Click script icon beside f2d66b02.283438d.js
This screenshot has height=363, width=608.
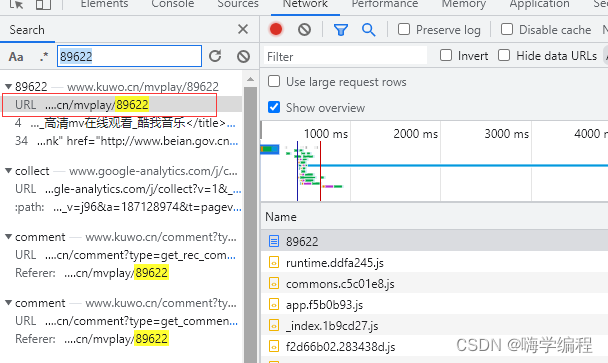click(x=274, y=346)
